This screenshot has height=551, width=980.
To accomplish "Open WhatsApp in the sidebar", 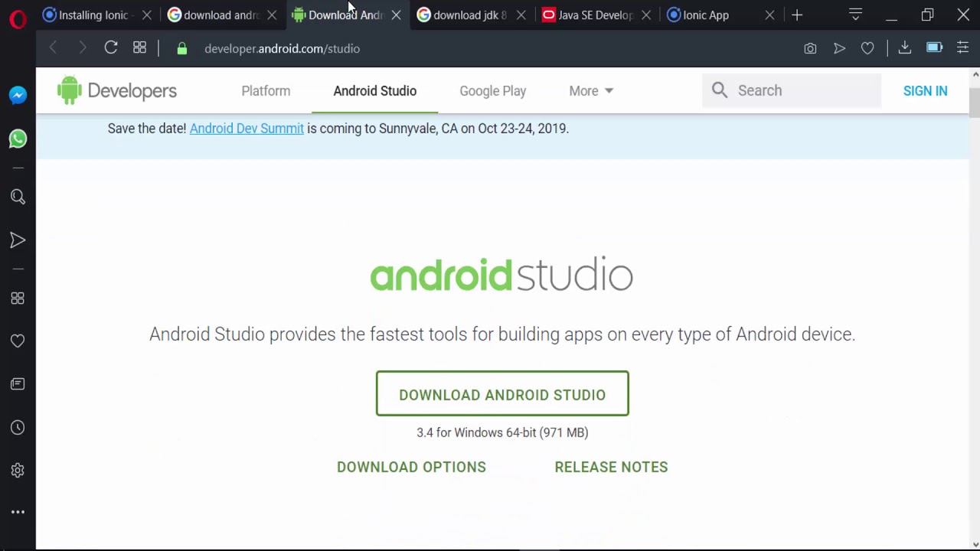I will coord(18,139).
